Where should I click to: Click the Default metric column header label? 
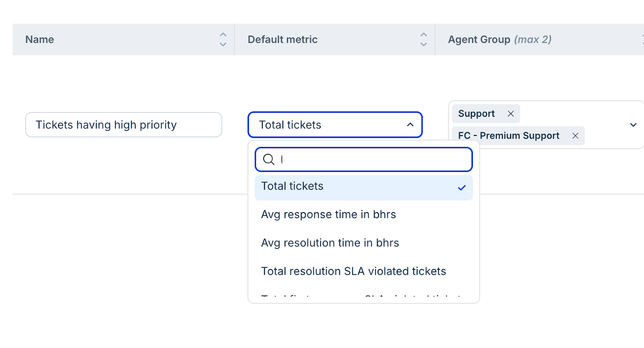[283, 39]
